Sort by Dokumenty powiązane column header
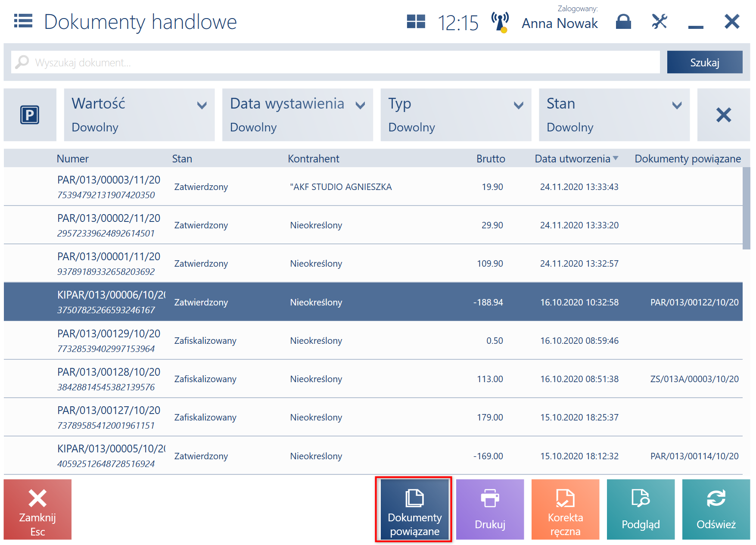This screenshot has width=756, height=545. point(688,159)
